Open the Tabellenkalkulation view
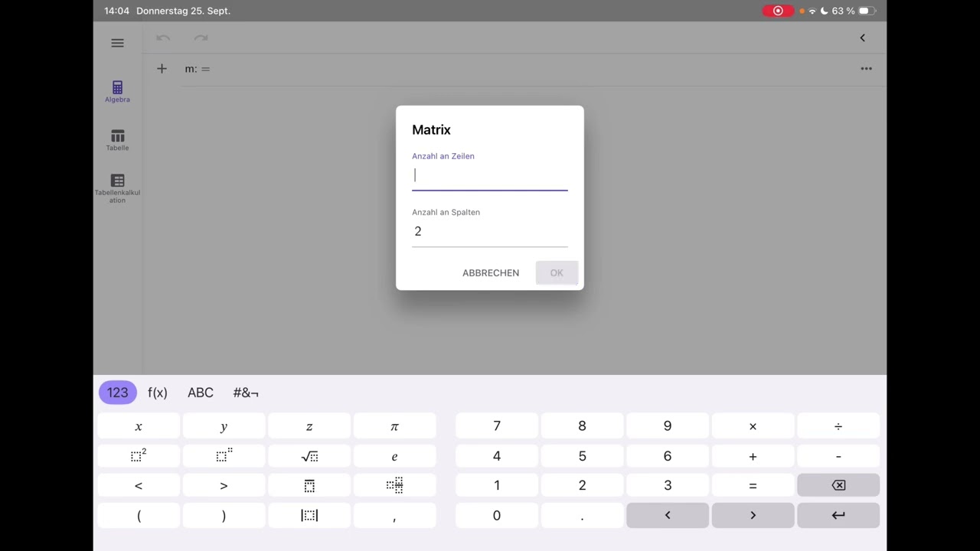This screenshot has width=980, height=551. pos(117,188)
